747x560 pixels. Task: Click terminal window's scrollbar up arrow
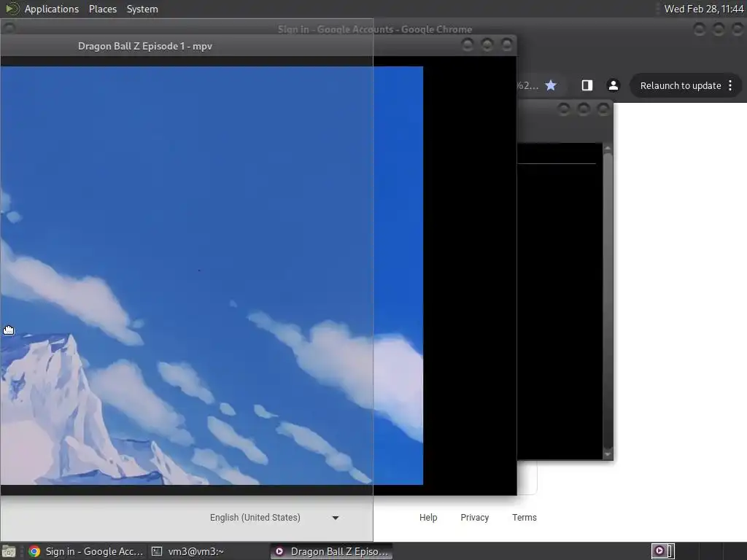608,149
